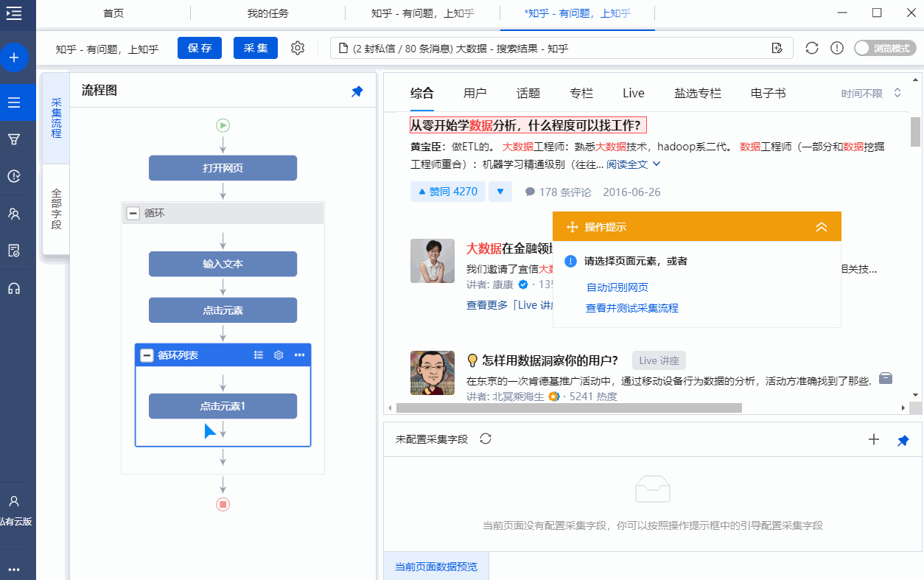Click the 北冥乘海生 cartoon avatar thumbnail
Viewport: 924px width, 580px height.
(433, 372)
